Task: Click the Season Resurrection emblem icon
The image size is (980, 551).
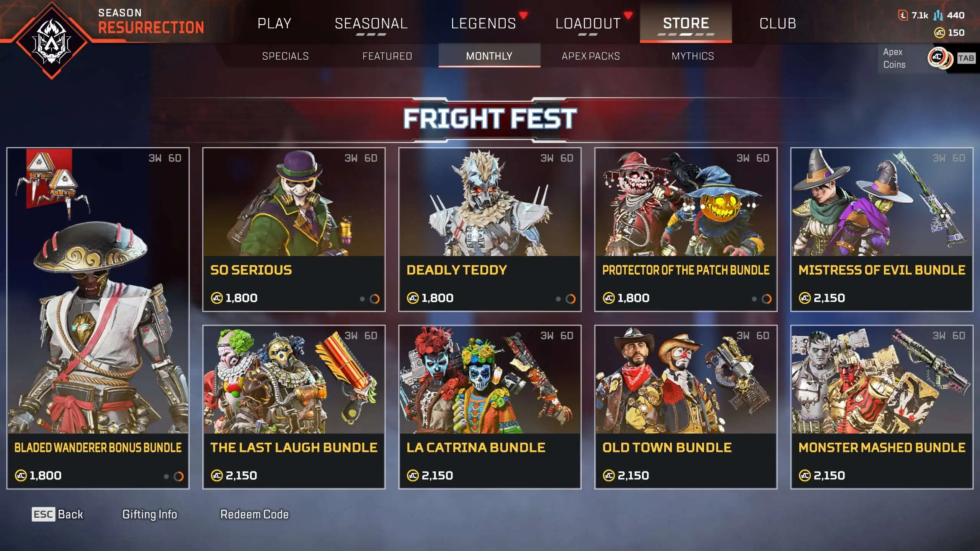Action: pyautogui.click(x=52, y=41)
